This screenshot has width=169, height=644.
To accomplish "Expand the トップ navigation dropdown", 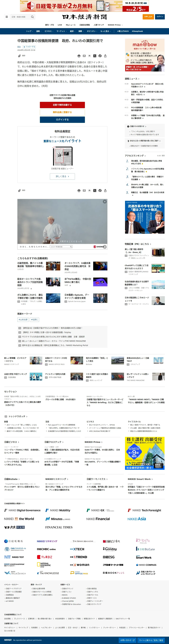I will (29, 31).
